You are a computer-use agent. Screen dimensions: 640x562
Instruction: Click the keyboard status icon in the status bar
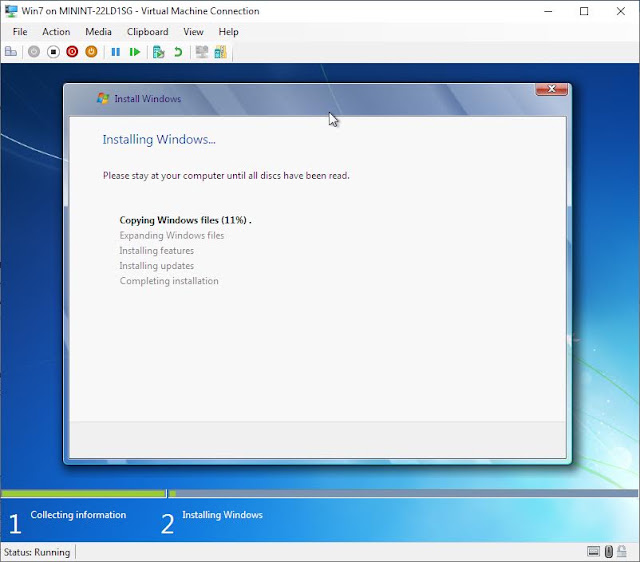click(593, 552)
